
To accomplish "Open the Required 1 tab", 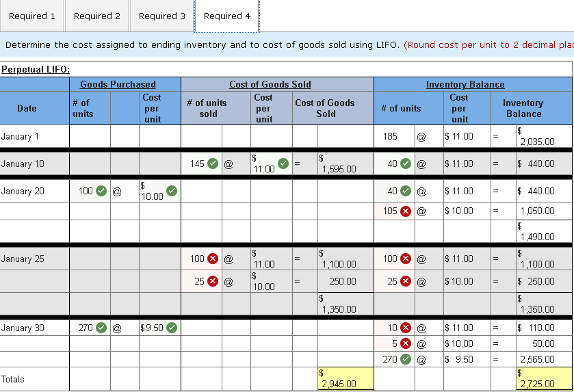I will pyautogui.click(x=32, y=16).
